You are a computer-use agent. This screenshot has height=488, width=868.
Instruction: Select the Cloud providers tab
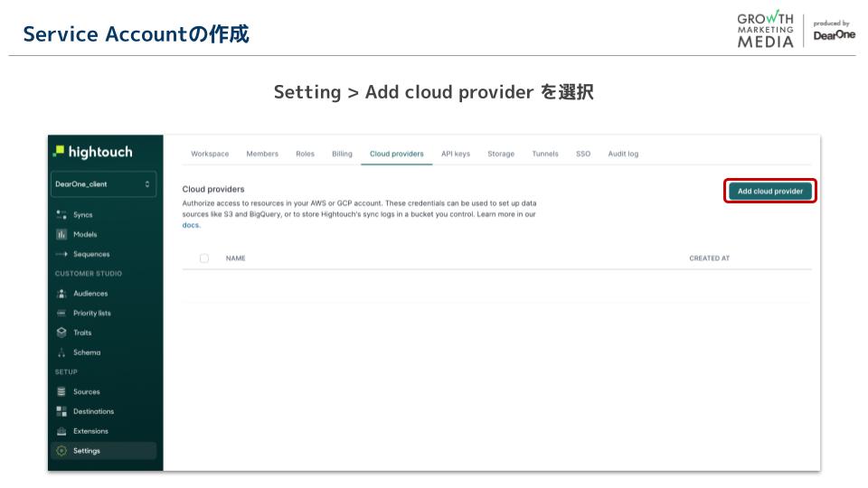coord(396,154)
